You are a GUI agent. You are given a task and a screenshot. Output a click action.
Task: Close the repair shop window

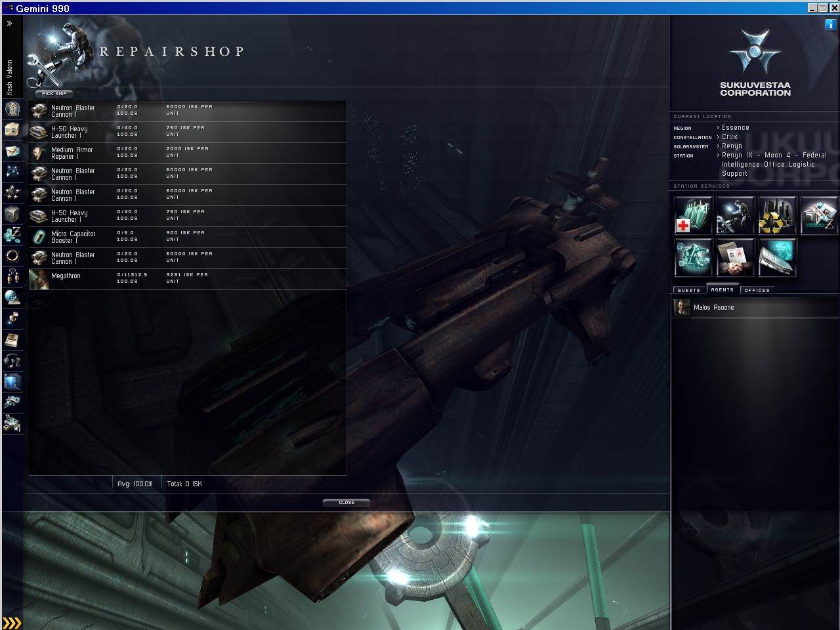coord(346,503)
